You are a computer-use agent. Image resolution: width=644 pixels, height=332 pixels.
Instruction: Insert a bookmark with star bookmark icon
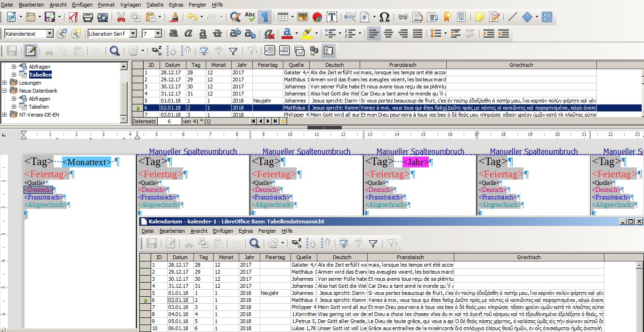[447, 17]
